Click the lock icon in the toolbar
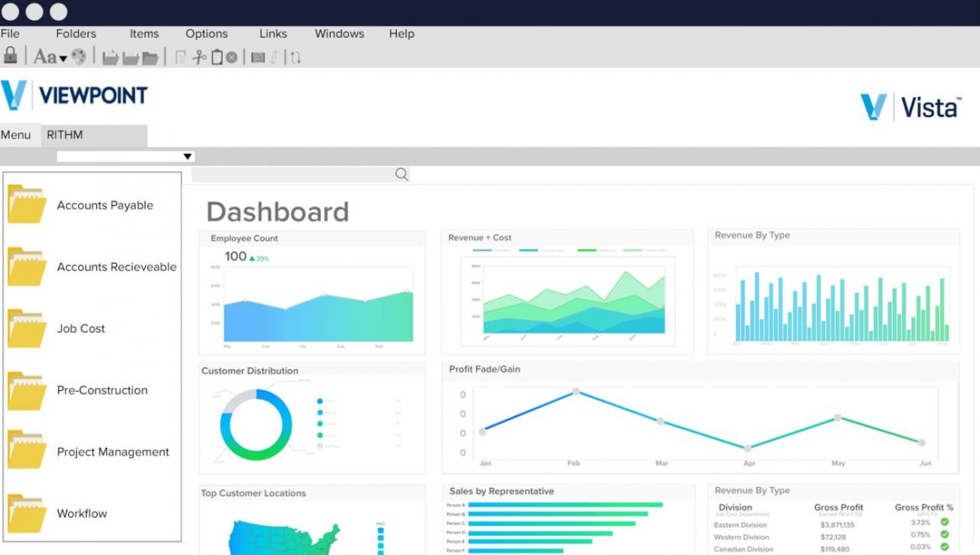The width and height of the screenshot is (980, 555). pos(10,55)
